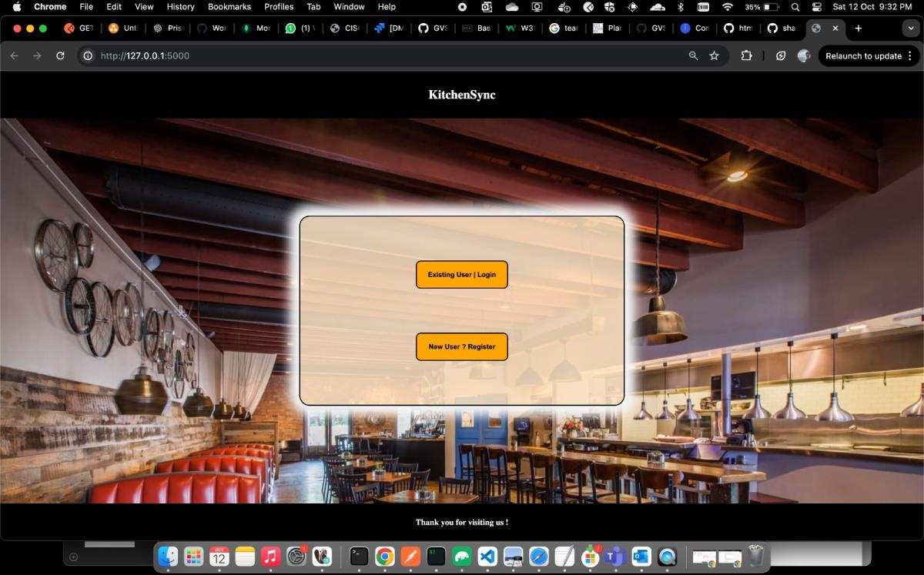Switch to the WhatsApp tab
924x575 pixels.
(300, 28)
